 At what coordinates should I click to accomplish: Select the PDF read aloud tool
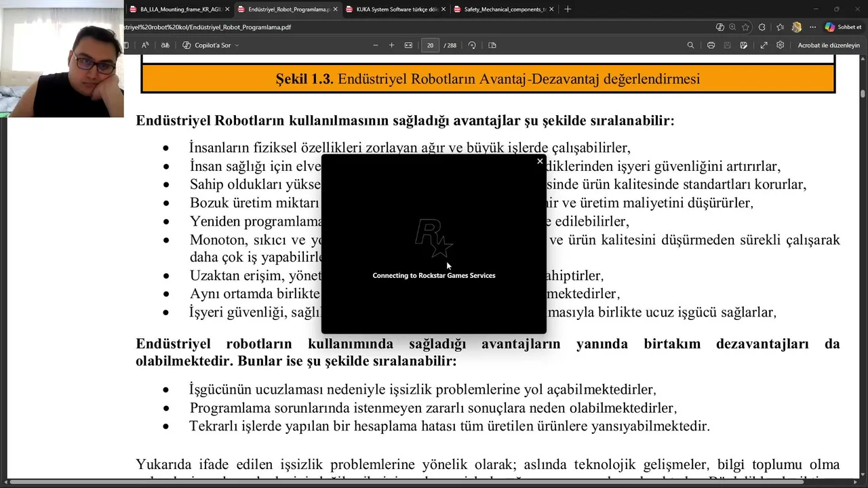(x=145, y=45)
